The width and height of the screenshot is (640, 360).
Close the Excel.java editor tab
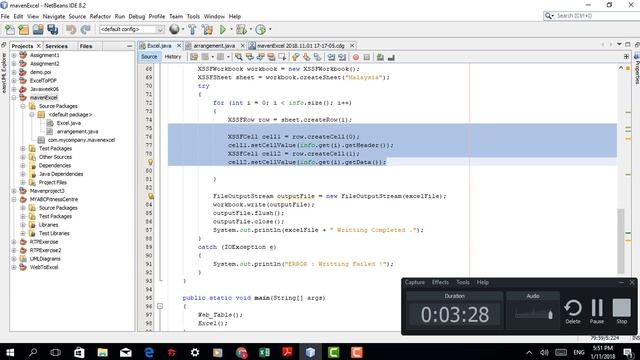point(179,46)
